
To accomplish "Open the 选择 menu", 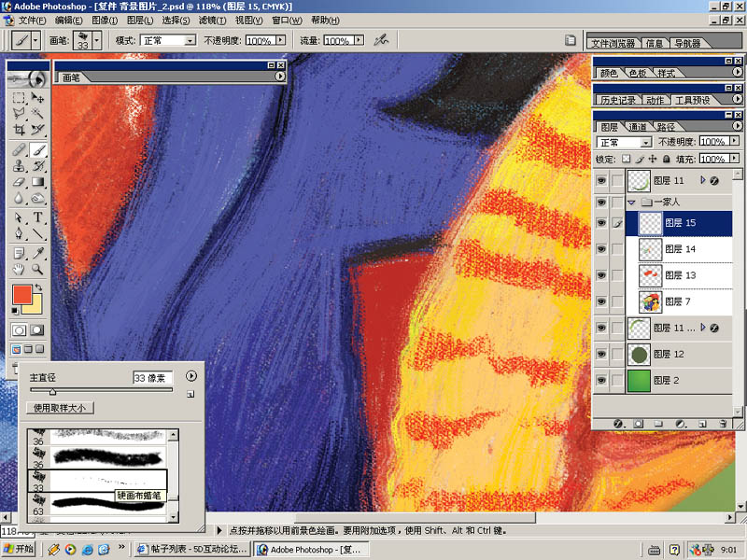I will click(176, 21).
